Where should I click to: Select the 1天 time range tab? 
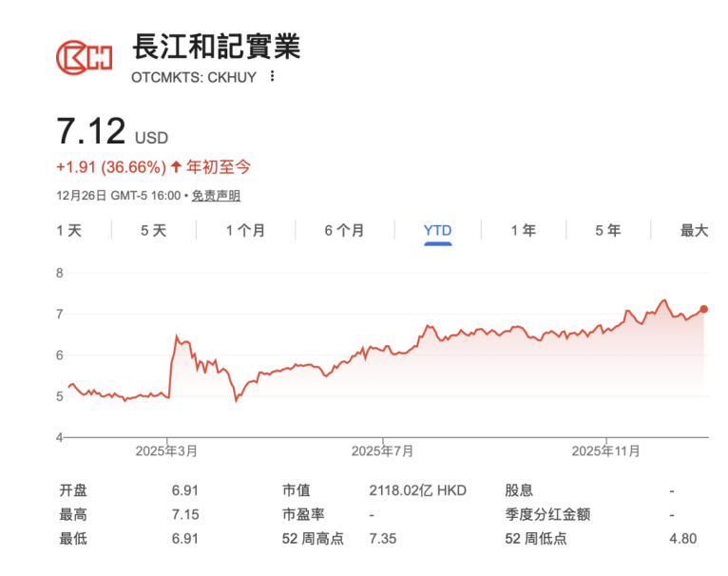(69, 231)
